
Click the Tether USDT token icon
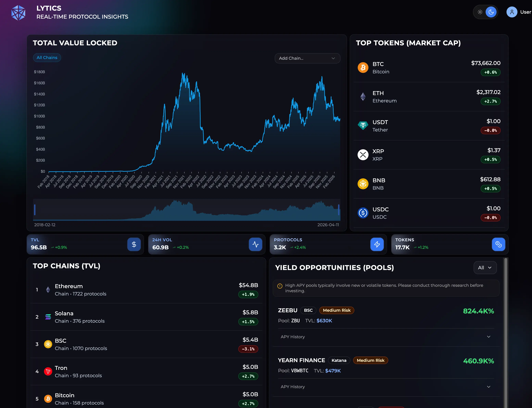click(x=363, y=126)
